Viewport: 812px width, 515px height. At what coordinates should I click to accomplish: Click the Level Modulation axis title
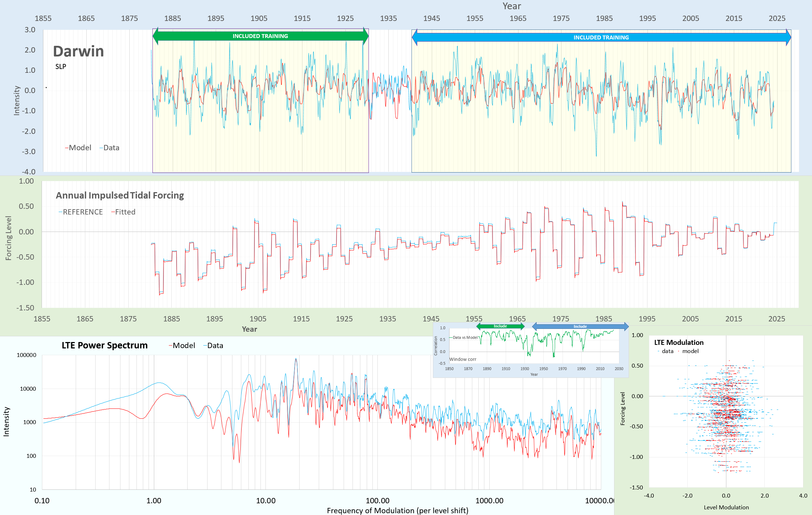tap(726, 508)
